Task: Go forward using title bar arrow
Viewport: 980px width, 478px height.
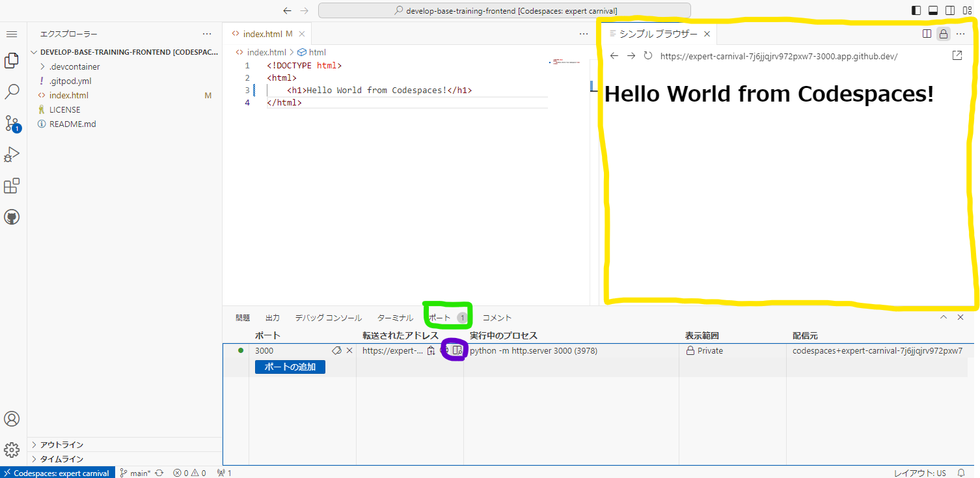Action: click(x=305, y=10)
